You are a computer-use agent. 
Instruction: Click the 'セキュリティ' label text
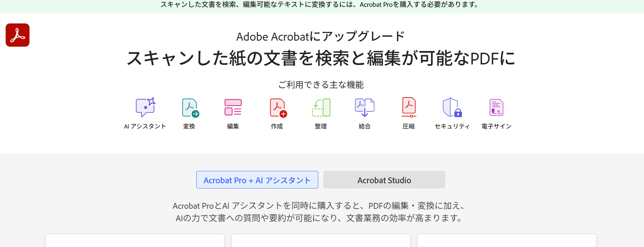coord(452,126)
